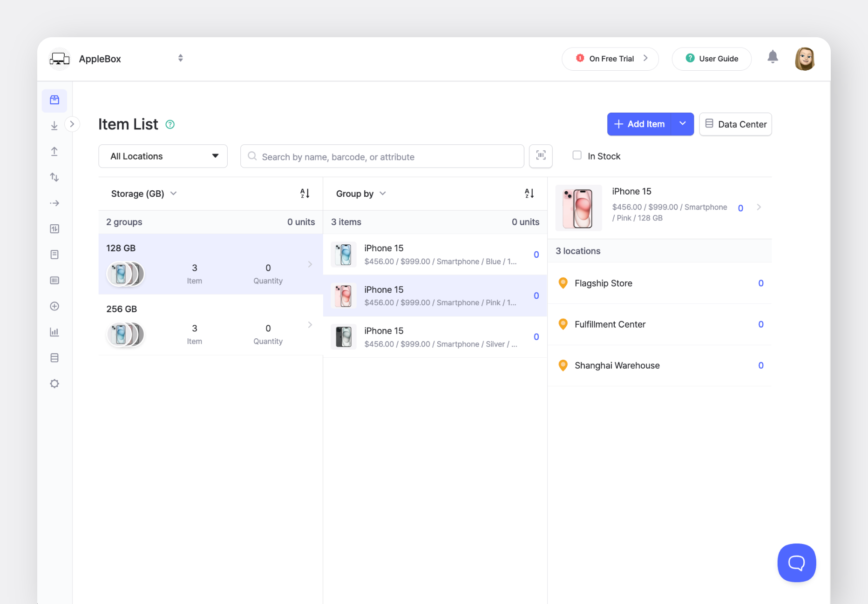Open the barcode label sidebar icon
The width and height of the screenshot is (868, 604).
(x=54, y=280)
